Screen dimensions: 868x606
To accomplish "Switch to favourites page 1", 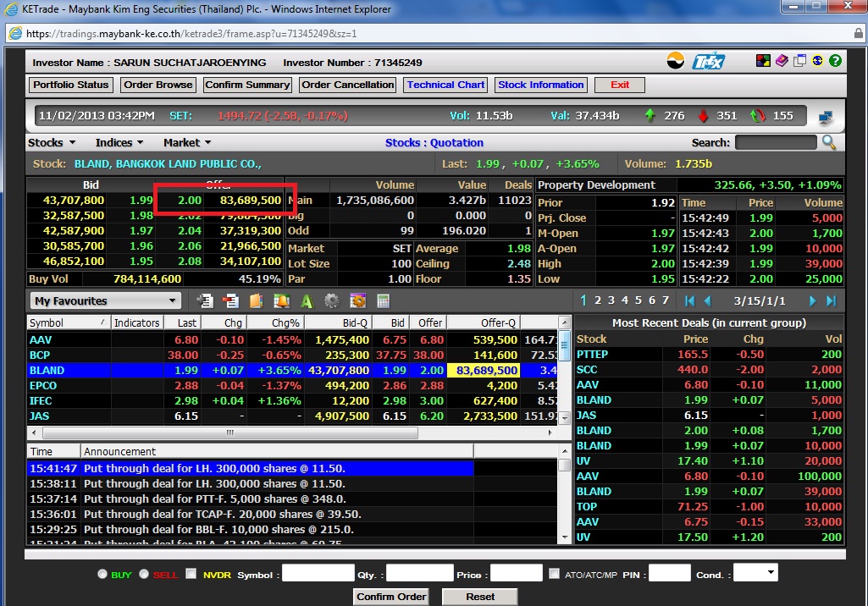I will (x=583, y=300).
